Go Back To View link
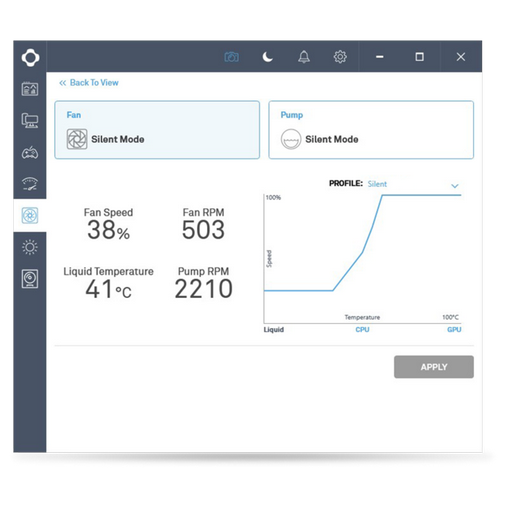The width and height of the screenshot is (505, 505). [89, 83]
